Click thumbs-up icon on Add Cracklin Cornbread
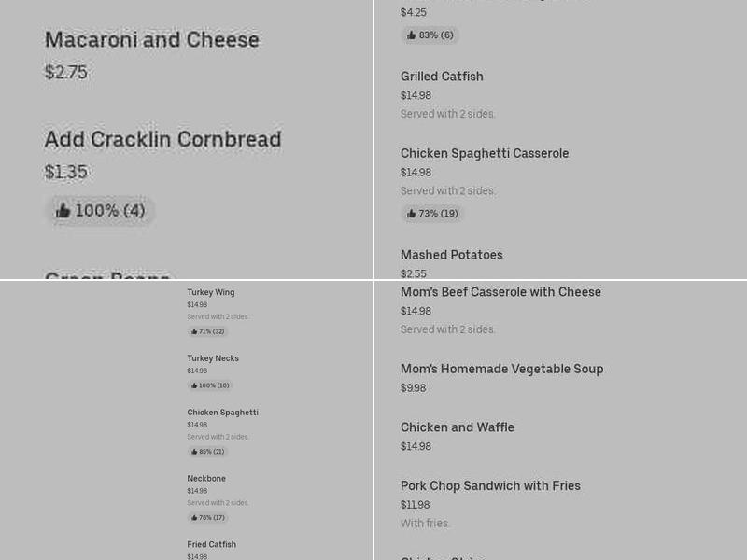747x560 pixels. (x=63, y=211)
